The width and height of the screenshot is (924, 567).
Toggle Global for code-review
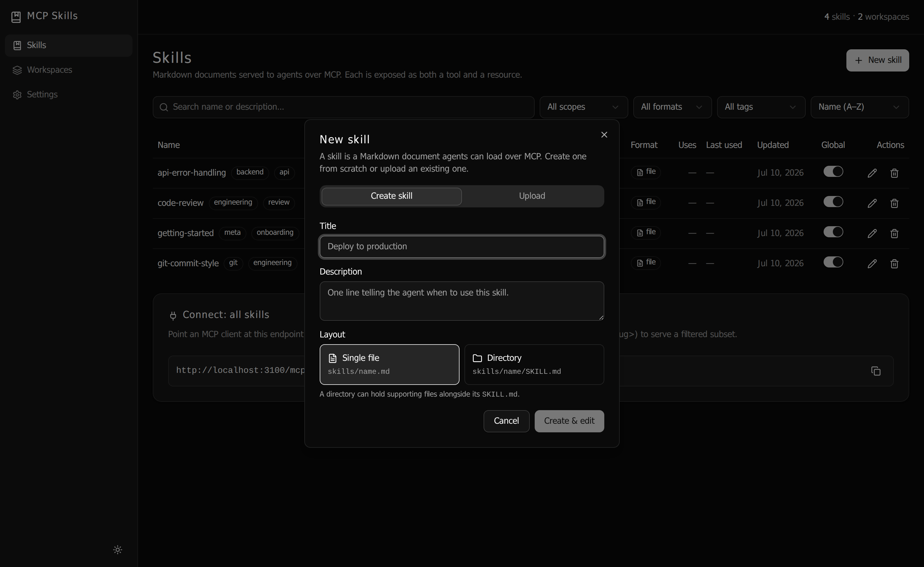coord(833,202)
